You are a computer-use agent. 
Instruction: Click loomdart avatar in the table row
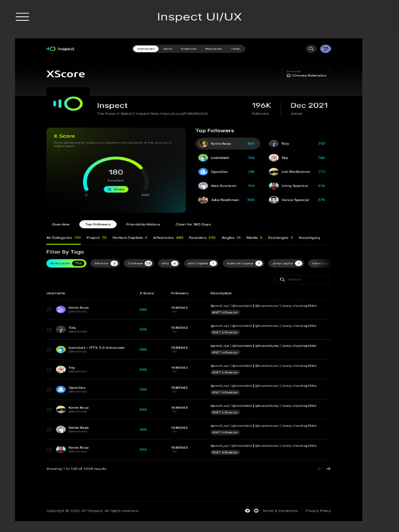tap(61, 350)
